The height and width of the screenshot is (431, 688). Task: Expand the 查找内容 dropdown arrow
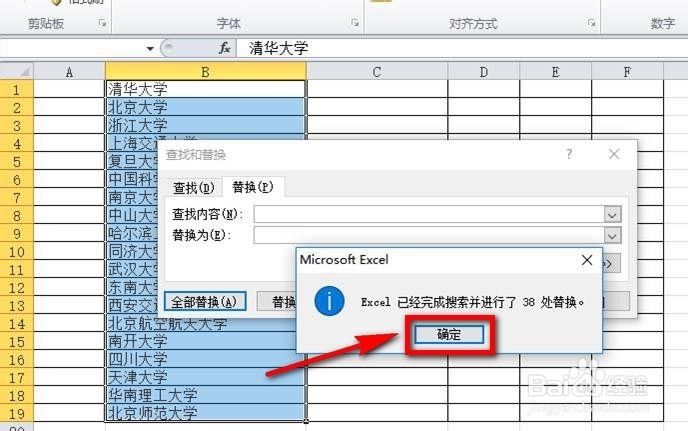[613, 215]
